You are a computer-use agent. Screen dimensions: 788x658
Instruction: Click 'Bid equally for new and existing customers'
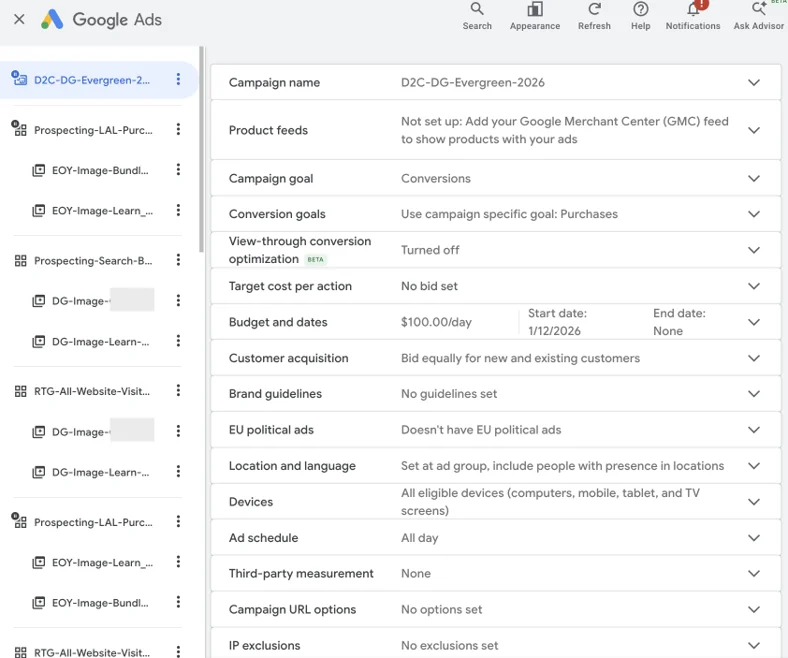coord(520,358)
